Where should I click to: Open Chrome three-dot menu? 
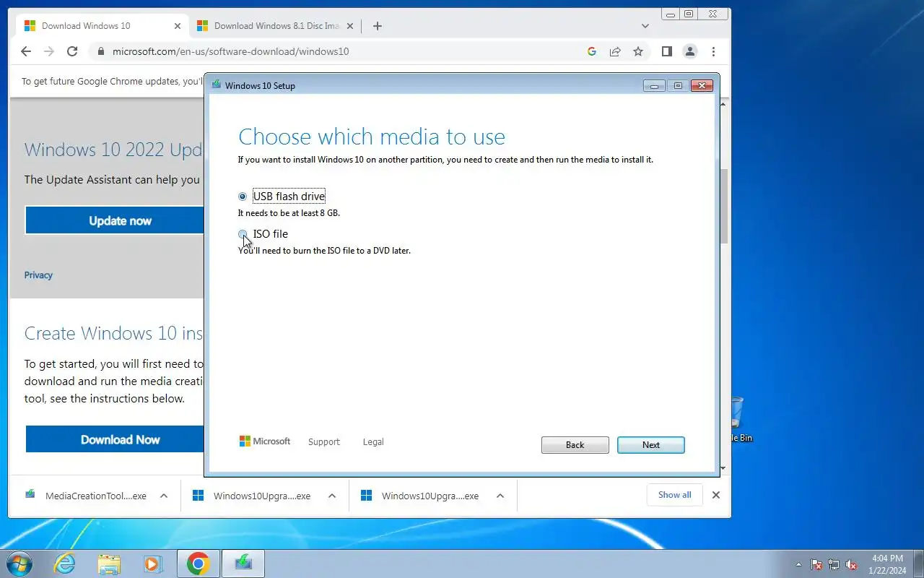click(x=713, y=51)
